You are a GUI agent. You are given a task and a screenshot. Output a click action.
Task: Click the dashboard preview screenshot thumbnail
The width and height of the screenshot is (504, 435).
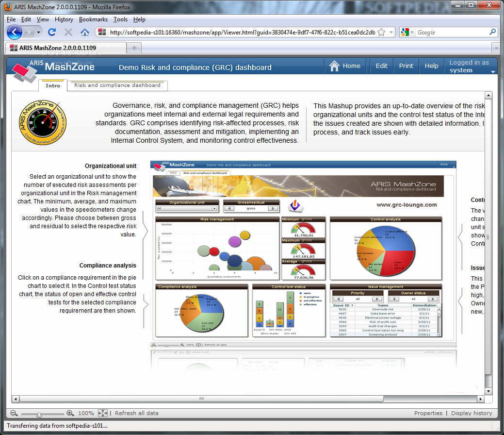click(303, 254)
